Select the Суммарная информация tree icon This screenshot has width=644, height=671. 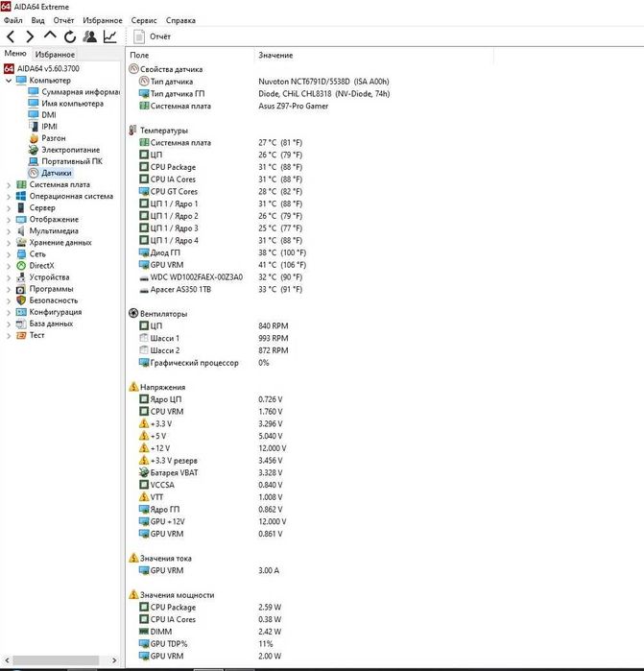pyautogui.click(x=34, y=91)
